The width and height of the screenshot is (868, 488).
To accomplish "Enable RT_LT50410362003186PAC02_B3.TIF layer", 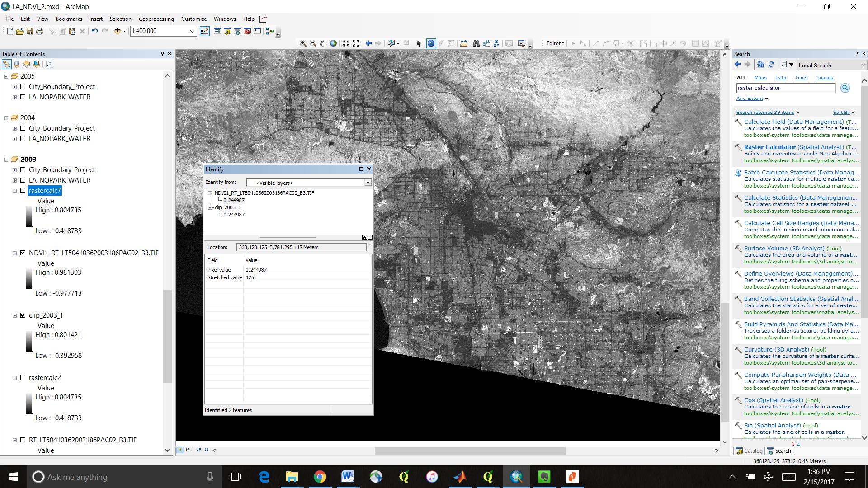I will [x=23, y=440].
